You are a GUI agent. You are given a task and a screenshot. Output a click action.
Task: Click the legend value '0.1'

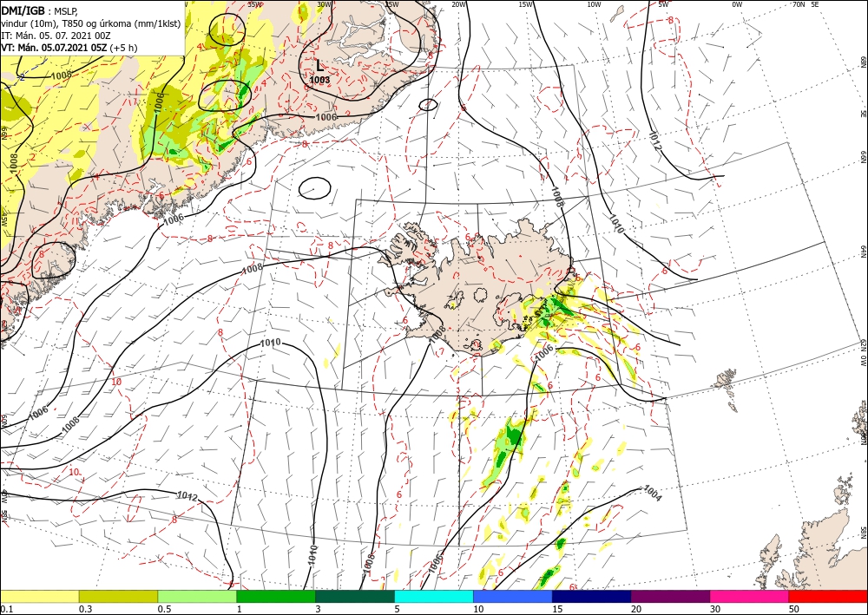tap(7, 609)
